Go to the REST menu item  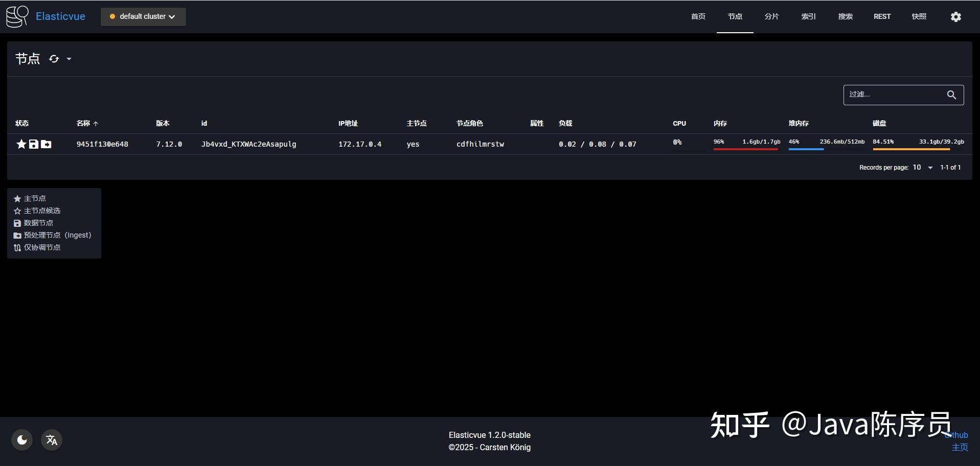882,16
